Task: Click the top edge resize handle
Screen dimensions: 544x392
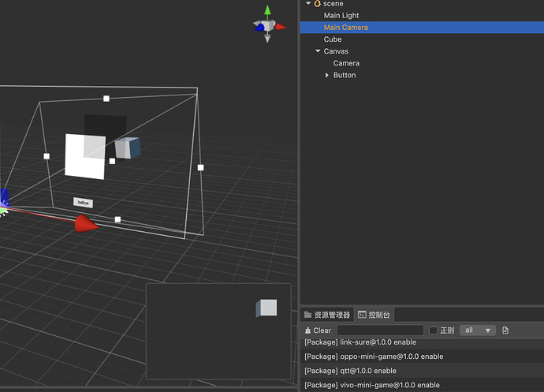Action: (106, 99)
